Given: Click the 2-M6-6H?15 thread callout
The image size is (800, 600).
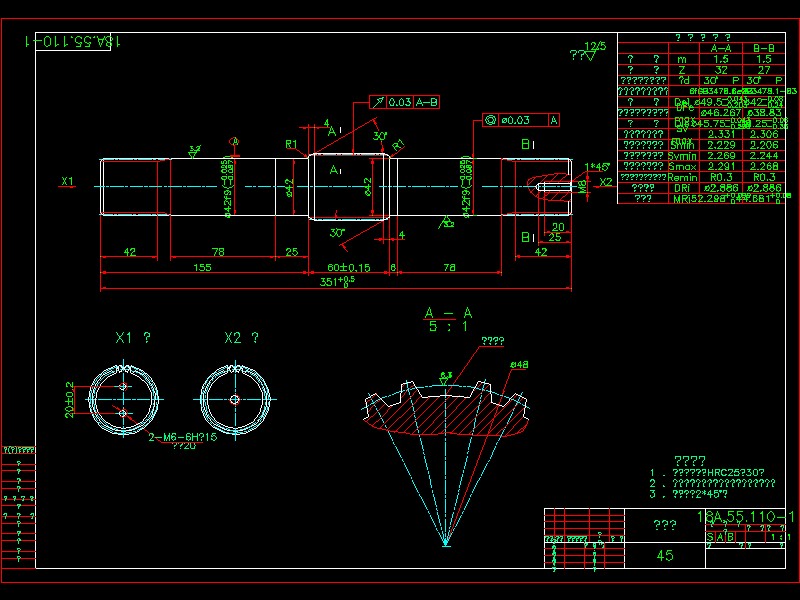Looking at the screenshot, I should coord(183,437).
